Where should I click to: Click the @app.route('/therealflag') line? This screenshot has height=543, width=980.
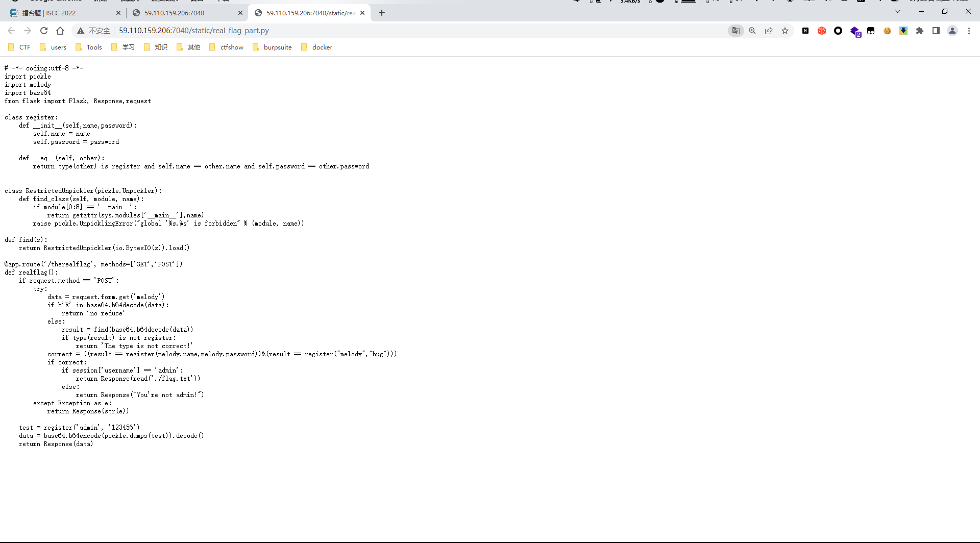pyautogui.click(x=93, y=264)
